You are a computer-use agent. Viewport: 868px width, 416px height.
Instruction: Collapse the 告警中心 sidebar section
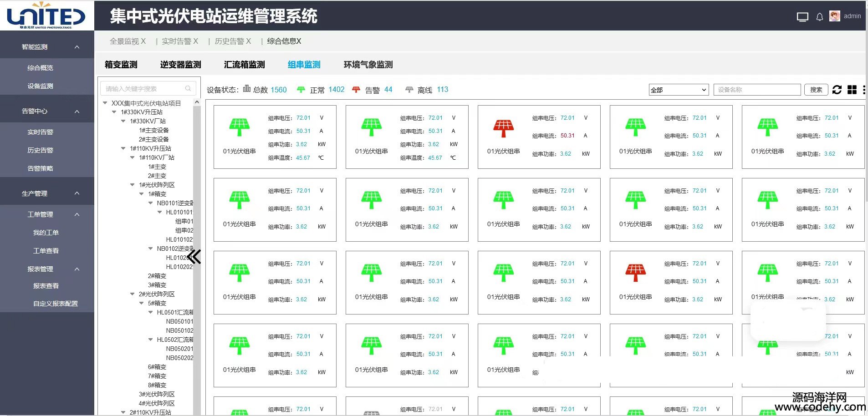[77, 112]
